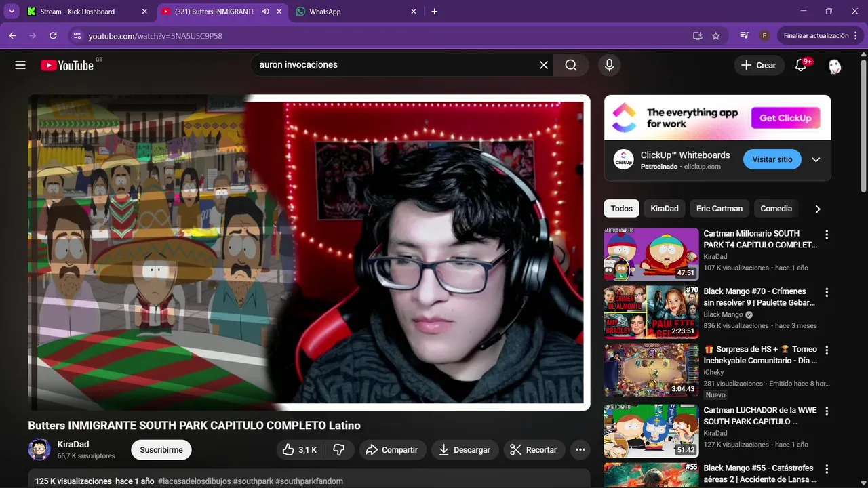Open hashtag #southpark
This screenshot has width=868, height=488.
[x=253, y=481]
